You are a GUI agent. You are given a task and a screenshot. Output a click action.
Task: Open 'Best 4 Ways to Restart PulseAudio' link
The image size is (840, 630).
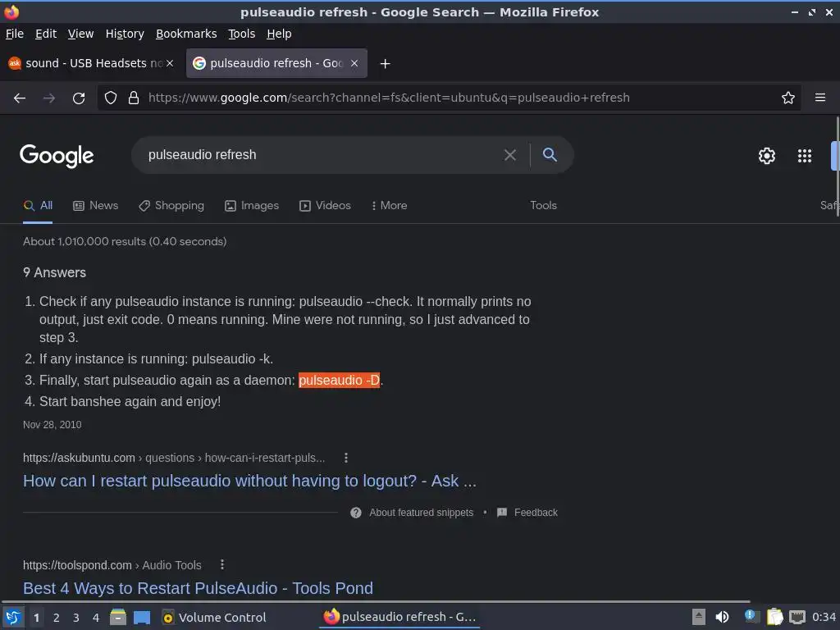(199, 588)
